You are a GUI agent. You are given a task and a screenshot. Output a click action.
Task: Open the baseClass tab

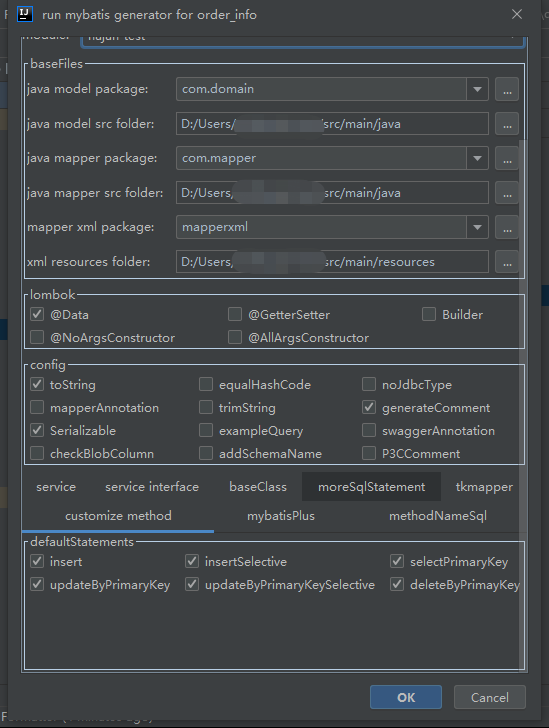pyautogui.click(x=258, y=487)
